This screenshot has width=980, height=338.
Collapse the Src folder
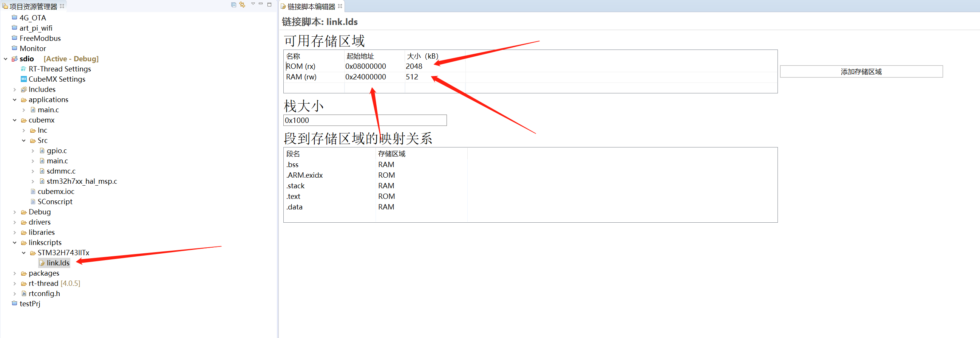click(23, 140)
